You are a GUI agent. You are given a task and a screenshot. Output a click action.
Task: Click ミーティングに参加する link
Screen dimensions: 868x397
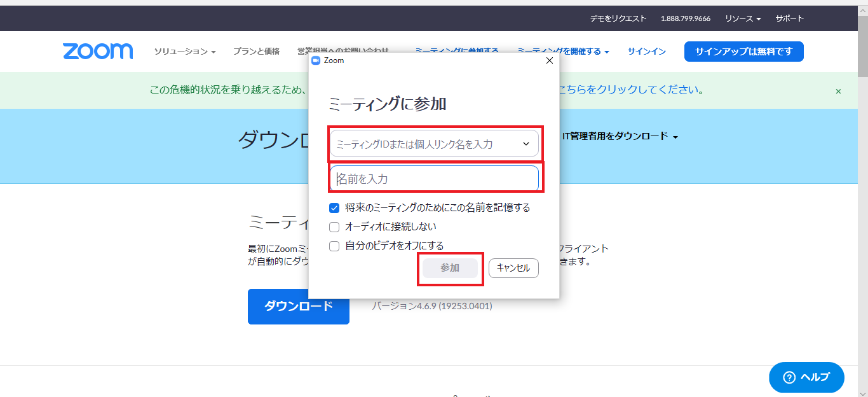(457, 50)
